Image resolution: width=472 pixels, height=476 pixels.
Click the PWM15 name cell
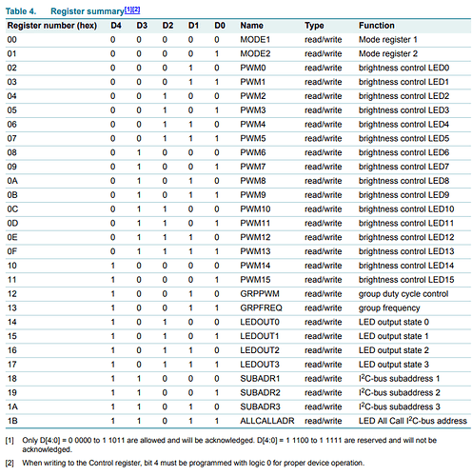tap(255, 280)
